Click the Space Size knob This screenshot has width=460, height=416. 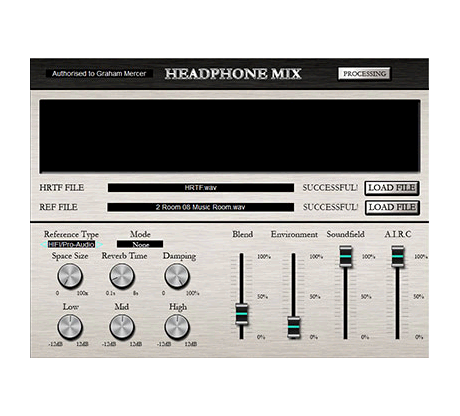click(70, 276)
